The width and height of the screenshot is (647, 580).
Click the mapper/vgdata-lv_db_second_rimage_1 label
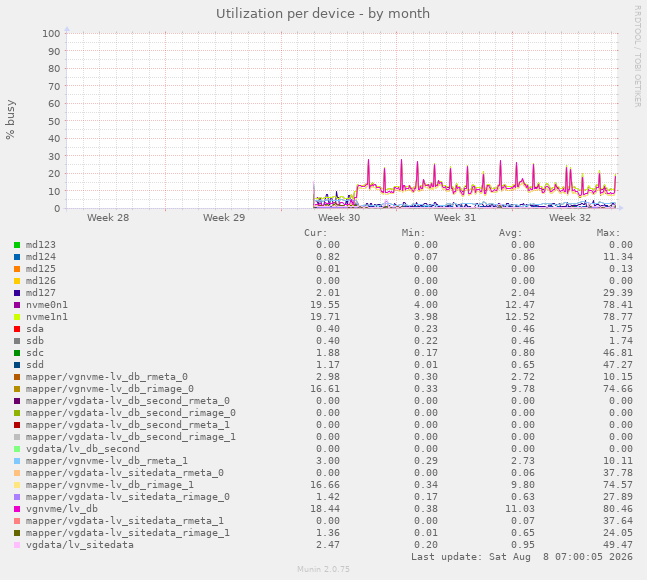131,436
